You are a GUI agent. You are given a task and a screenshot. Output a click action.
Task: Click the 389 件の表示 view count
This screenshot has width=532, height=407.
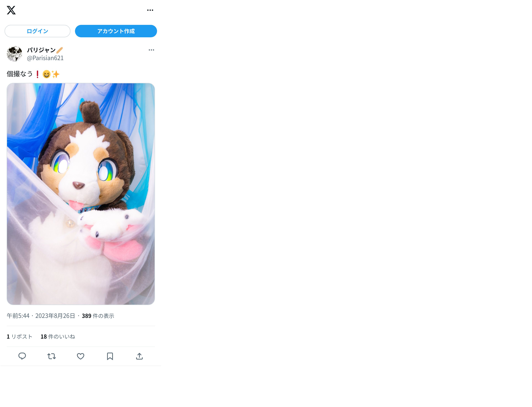click(x=98, y=316)
